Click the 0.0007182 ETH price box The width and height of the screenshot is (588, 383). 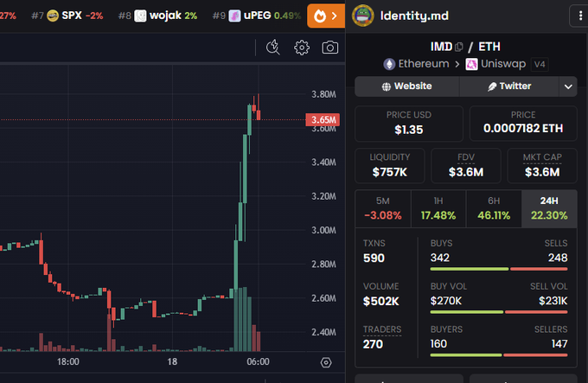pos(523,124)
